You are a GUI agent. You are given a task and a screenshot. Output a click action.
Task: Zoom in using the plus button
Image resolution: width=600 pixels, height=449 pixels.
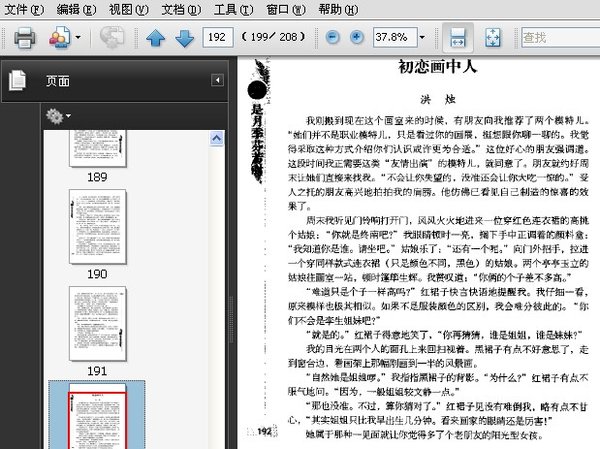(356, 38)
